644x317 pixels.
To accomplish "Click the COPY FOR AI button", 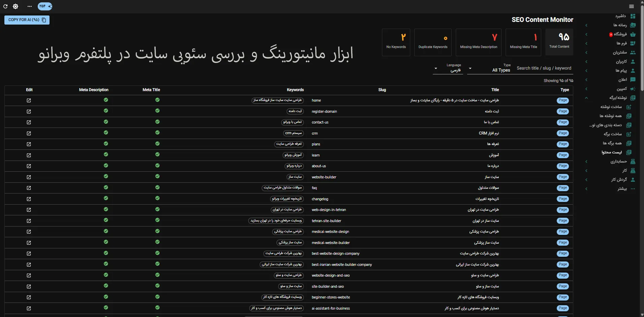I will (x=27, y=20).
